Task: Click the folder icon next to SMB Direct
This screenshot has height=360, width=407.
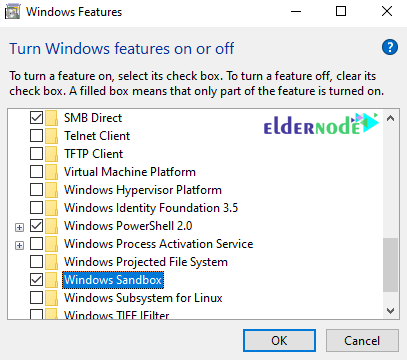Action: pyautogui.click(x=51, y=118)
